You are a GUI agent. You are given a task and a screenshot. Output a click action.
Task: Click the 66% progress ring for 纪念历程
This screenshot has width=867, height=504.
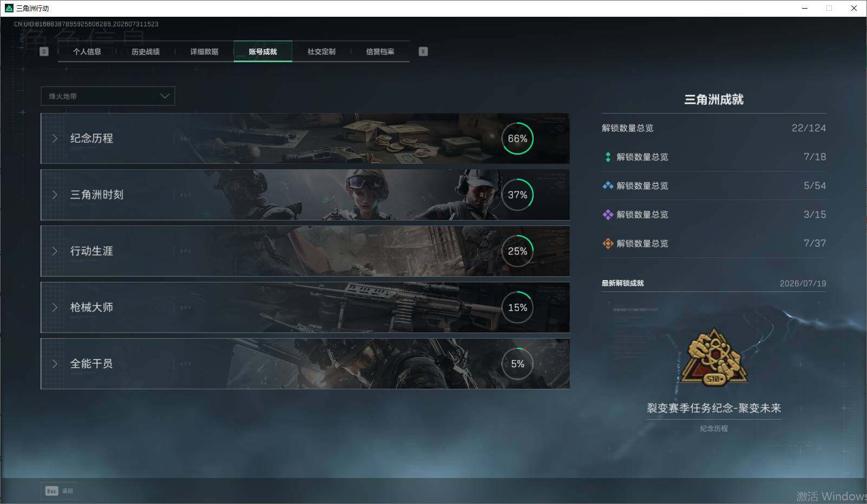click(517, 138)
